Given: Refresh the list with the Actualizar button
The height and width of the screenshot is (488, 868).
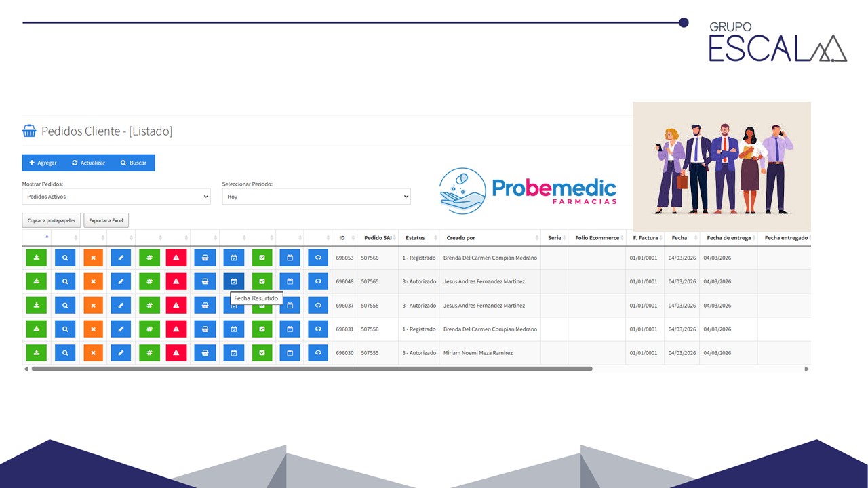Looking at the screenshot, I should (x=88, y=163).
